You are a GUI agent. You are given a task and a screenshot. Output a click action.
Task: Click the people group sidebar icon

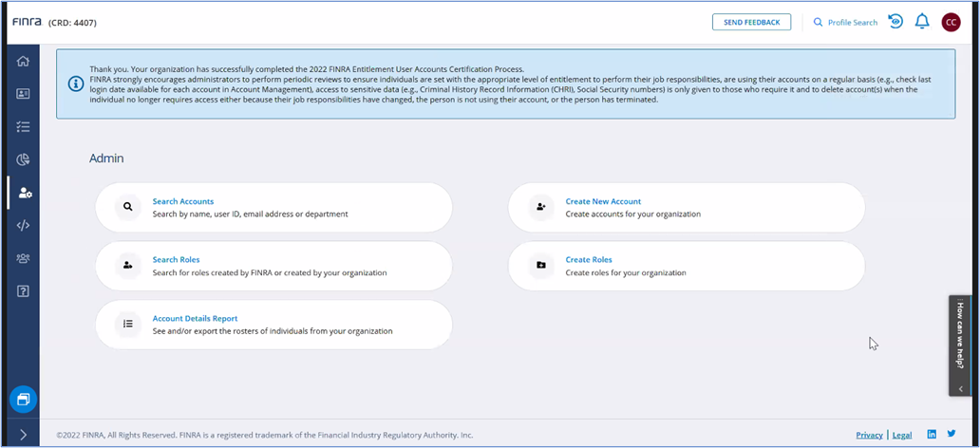point(23,258)
